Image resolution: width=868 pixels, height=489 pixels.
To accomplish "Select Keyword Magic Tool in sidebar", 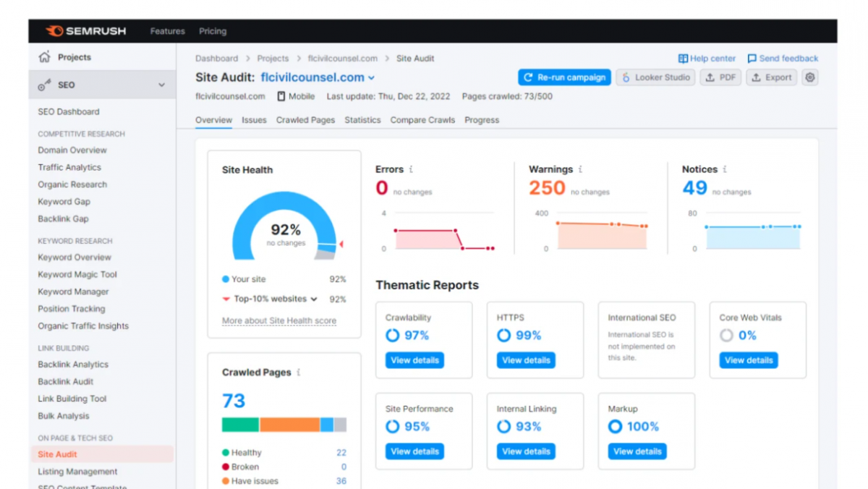I will [77, 275].
